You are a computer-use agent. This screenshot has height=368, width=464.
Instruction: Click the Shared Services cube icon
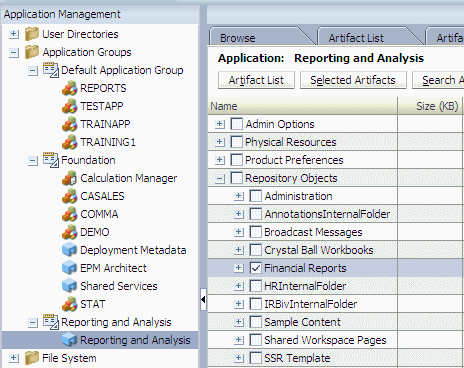pos(69,286)
